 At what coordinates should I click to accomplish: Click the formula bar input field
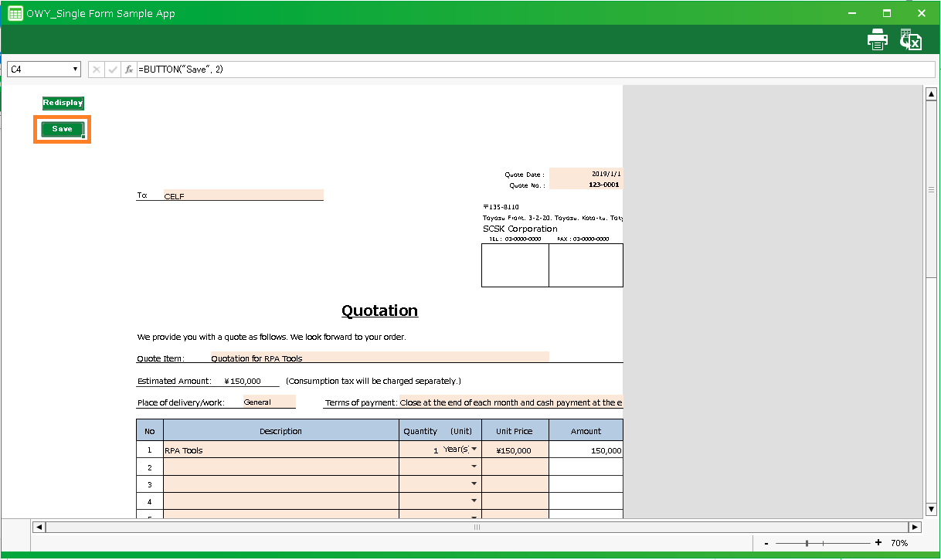point(533,70)
